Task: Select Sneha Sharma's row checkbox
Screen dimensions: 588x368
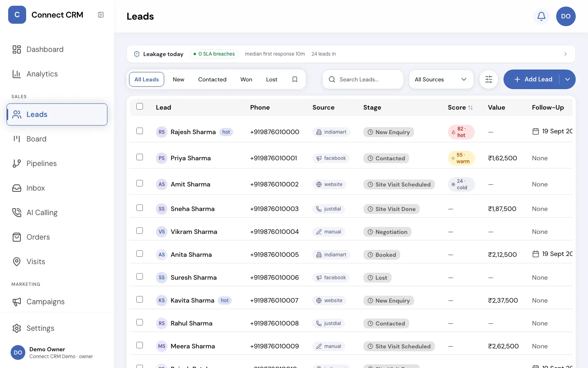Action: [140, 208]
